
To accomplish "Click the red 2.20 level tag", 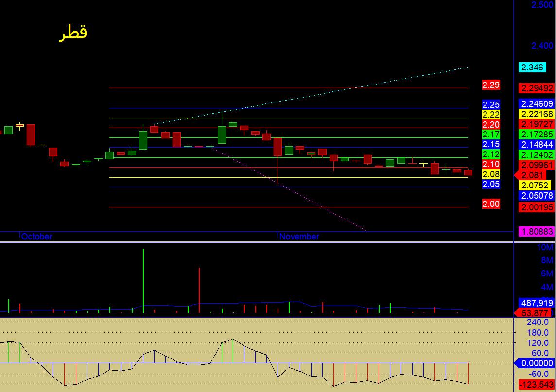I will [x=491, y=125].
